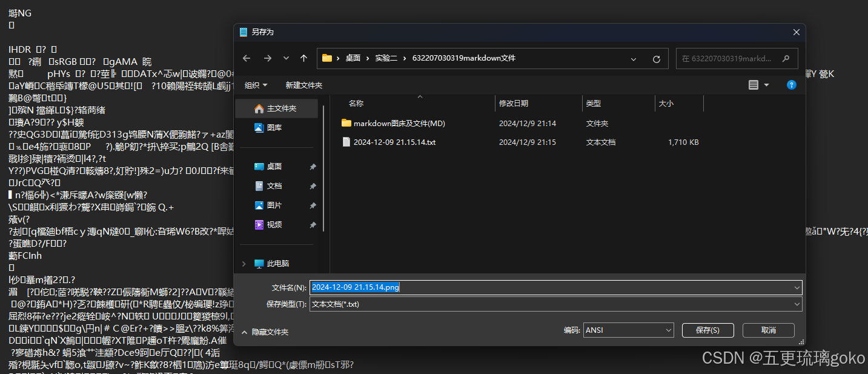The height and width of the screenshot is (374, 868).
Task: Open the 组织 menu
Action: tap(256, 85)
